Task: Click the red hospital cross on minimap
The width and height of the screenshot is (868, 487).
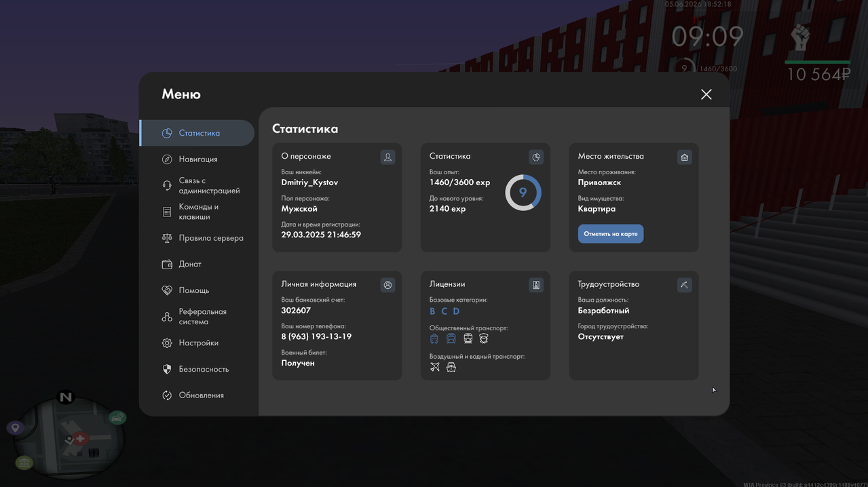Action: (x=80, y=440)
